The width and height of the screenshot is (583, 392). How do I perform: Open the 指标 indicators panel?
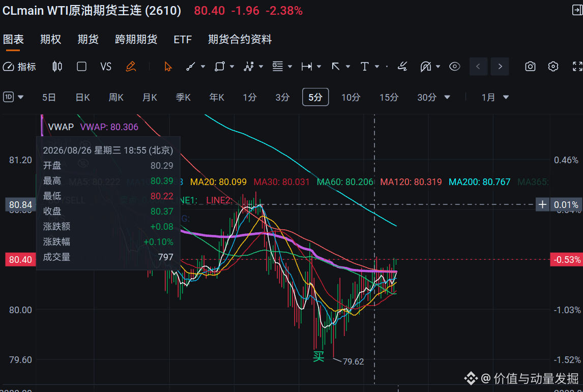pyautogui.click(x=19, y=67)
